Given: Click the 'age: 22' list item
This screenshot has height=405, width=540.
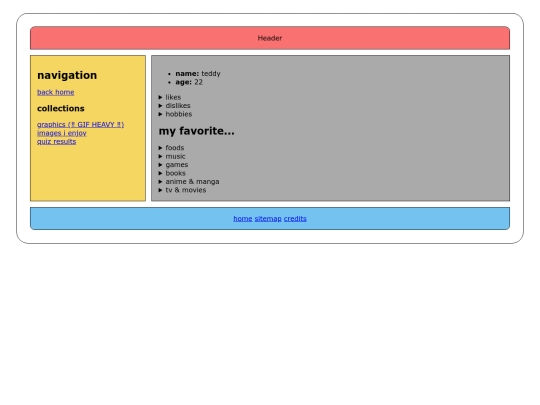Looking at the screenshot, I should pos(189,82).
